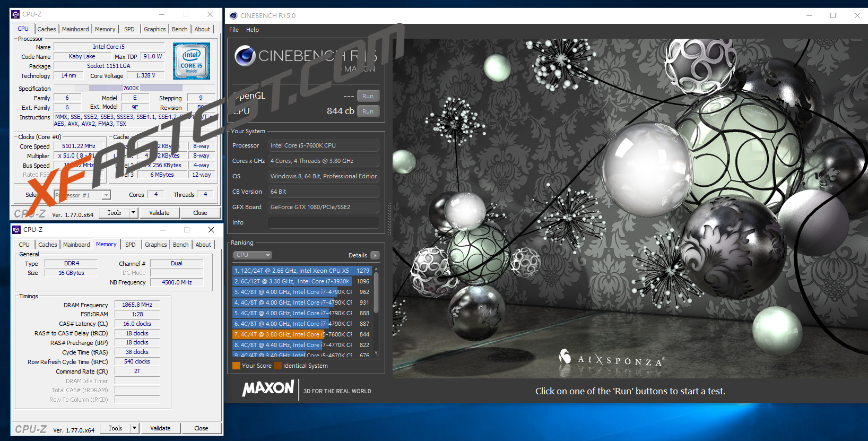Viewport: 868px width, 441px height.
Task: Click the rendered spheres scene image
Action: 630,208
